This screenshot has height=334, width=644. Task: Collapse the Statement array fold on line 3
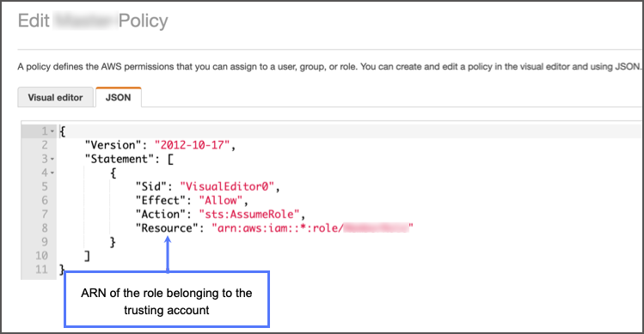pos(52,159)
